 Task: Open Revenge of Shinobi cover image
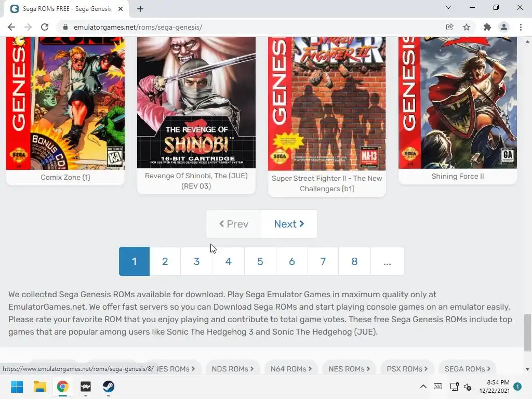(x=196, y=102)
